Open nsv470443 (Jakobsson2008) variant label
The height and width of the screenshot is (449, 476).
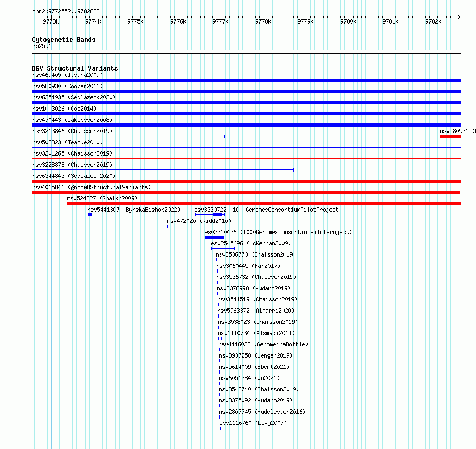pos(72,120)
